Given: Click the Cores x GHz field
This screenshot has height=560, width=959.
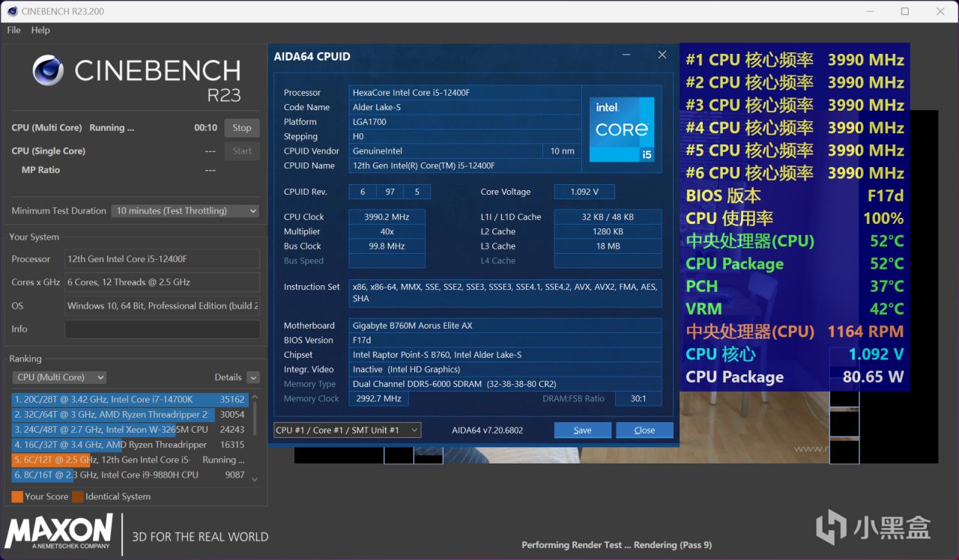Looking at the screenshot, I should pyautogui.click(x=163, y=282).
